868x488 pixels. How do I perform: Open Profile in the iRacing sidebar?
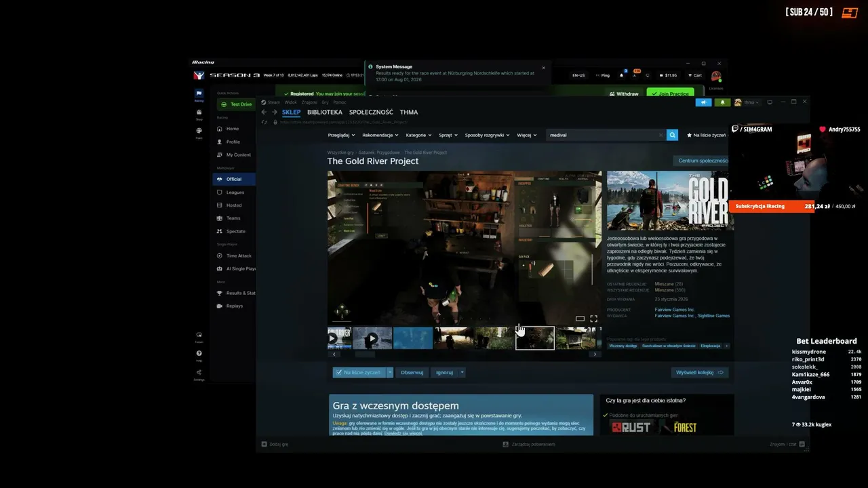pyautogui.click(x=234, y=142)
